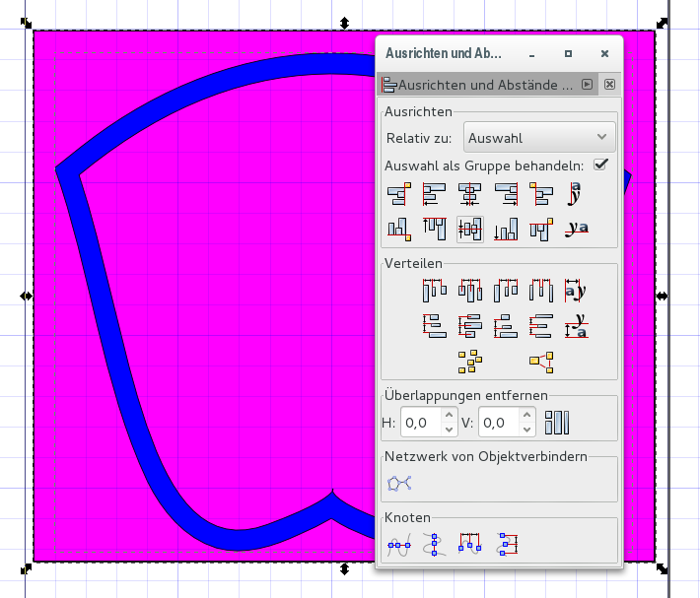Image resolution: width=700 pixels, height=598 pixels.
Task: Focus the H overlap input field
Action: [x=422, y=423]
